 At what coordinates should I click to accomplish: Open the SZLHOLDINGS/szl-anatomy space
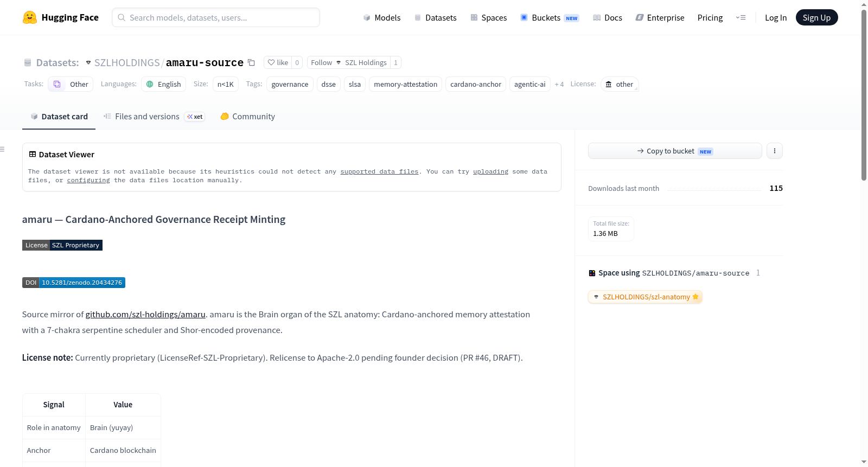click(645, 297)
